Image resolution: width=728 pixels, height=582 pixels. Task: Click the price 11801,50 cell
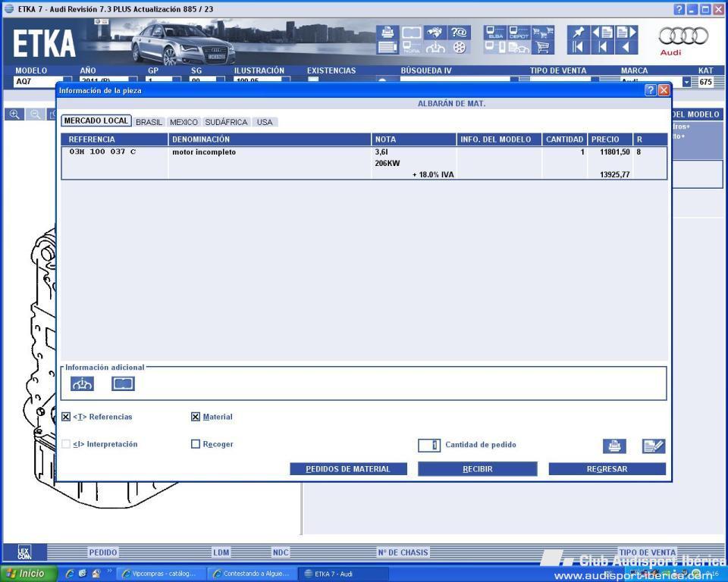click(x=615, y=152)
